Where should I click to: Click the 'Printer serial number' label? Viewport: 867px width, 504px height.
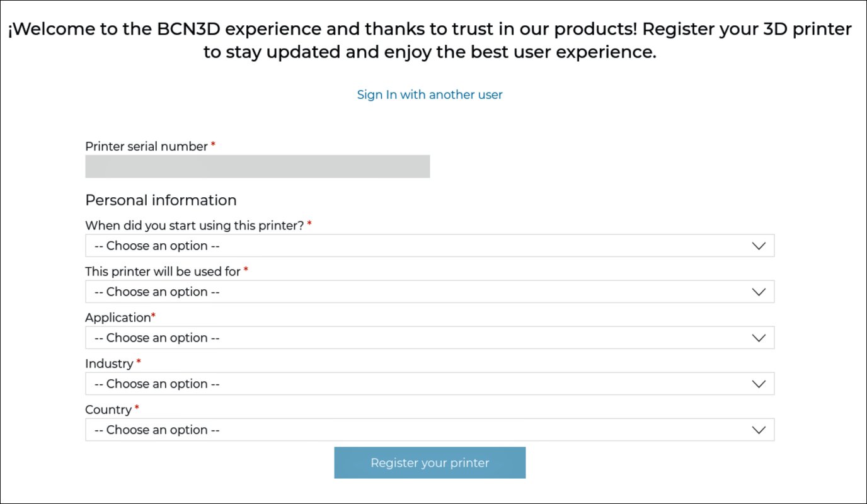pos(146,146)
